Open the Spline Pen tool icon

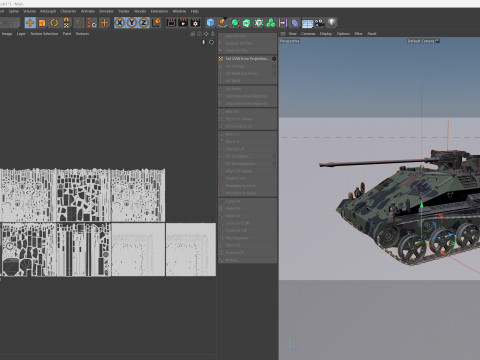point(223,23)
